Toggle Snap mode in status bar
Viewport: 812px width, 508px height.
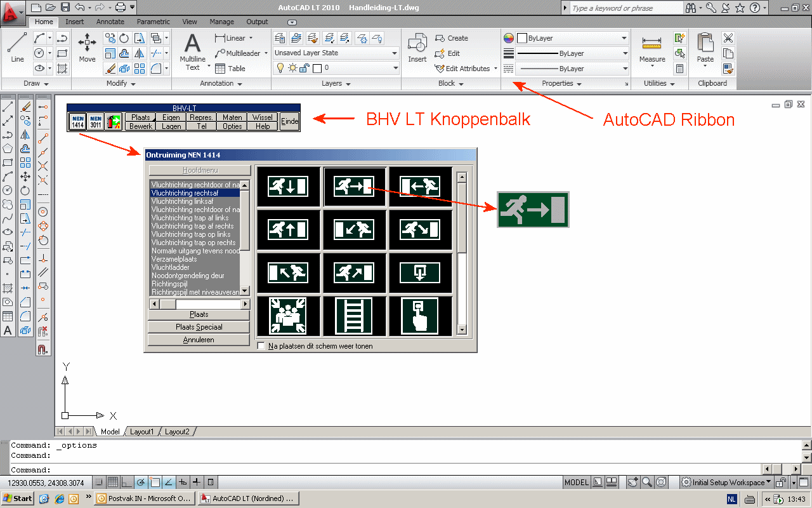99,483
